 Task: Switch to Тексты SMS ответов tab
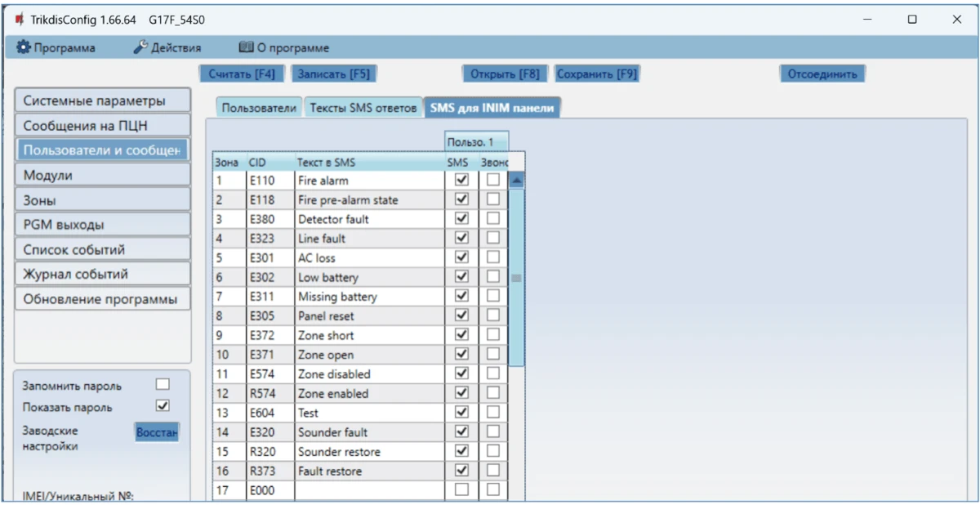(x=363, y=109)
